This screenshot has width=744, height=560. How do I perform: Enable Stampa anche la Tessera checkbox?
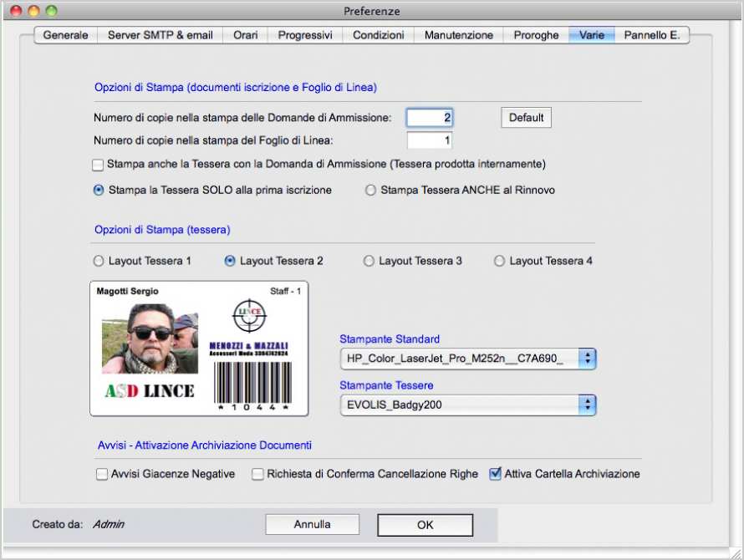[x=99, y=165]
